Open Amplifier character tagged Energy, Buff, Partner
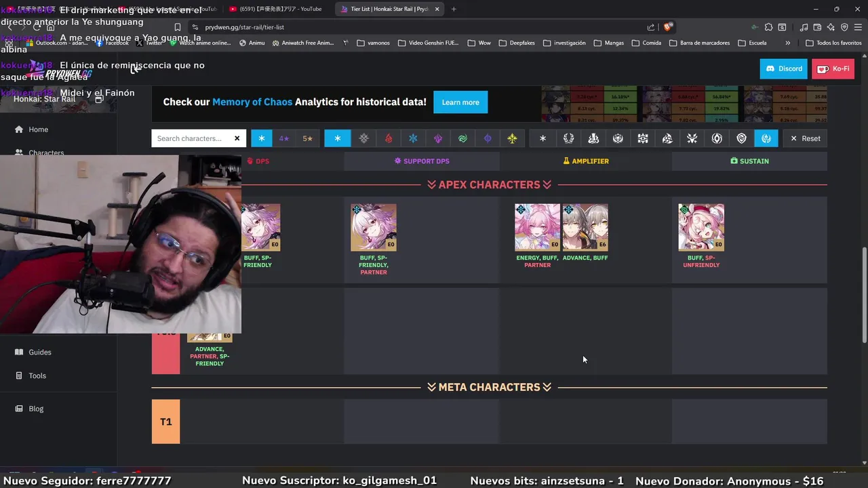The height and width of the screenshot is (488, 868). [x=538, y=228]
